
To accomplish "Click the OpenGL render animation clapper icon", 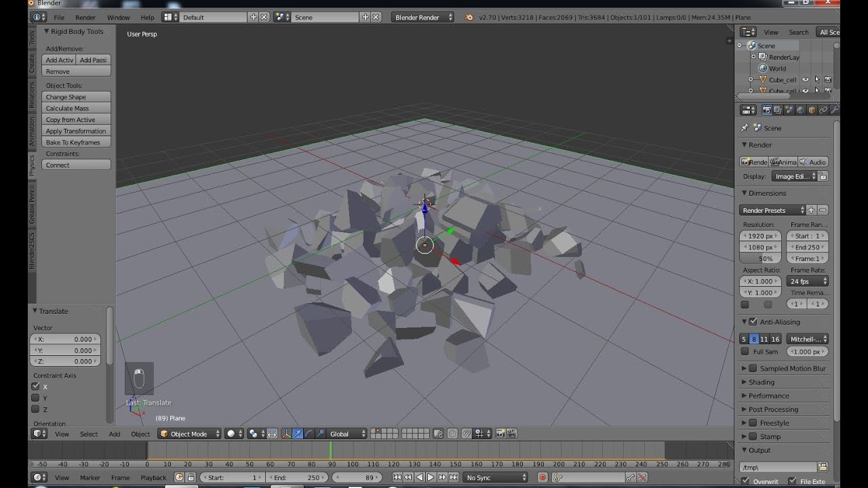I will click(512, 434).
